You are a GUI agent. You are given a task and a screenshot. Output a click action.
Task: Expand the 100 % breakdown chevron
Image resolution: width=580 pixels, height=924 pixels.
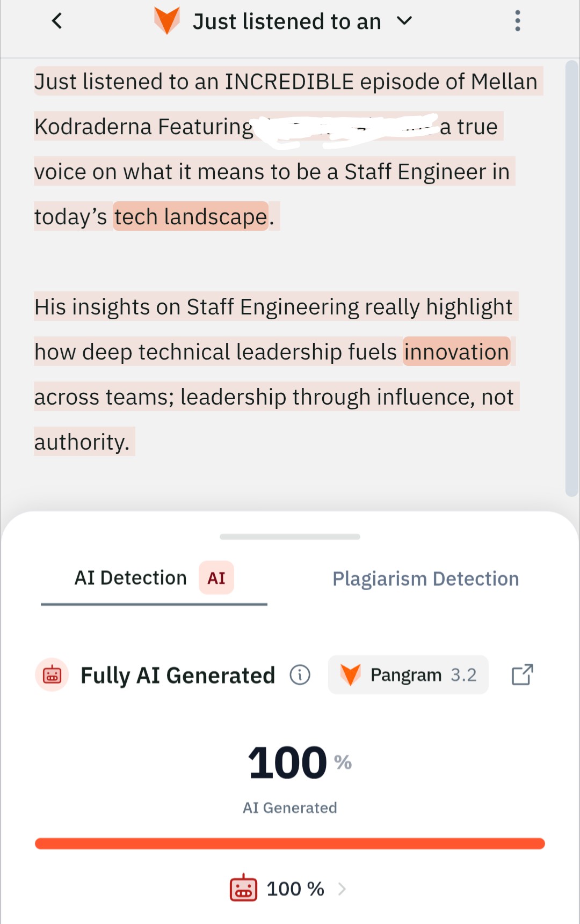[x=342, y=889]
